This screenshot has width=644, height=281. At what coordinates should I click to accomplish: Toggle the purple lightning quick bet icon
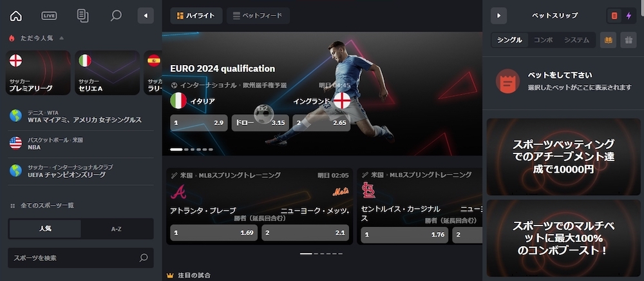(x=629, y=15)
